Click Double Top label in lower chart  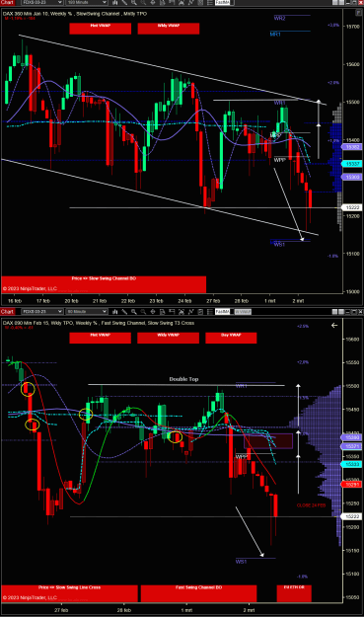click(183, 379)
